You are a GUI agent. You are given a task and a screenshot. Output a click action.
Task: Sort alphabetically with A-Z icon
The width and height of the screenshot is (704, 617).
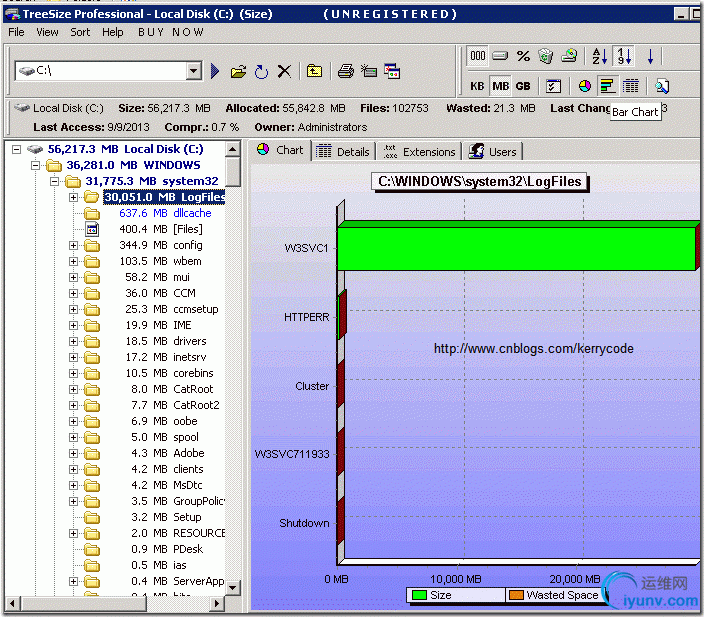point(599,56)
